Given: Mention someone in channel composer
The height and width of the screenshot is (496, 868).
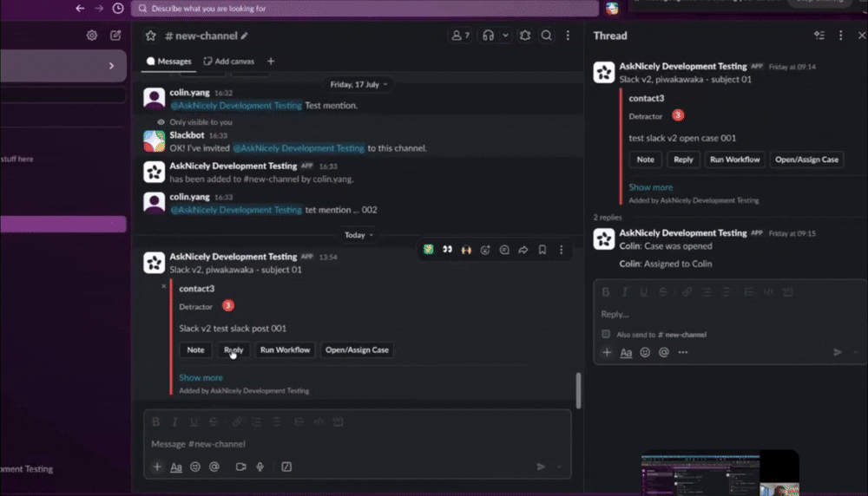Looking at the screenshot, I should [214, 467].
